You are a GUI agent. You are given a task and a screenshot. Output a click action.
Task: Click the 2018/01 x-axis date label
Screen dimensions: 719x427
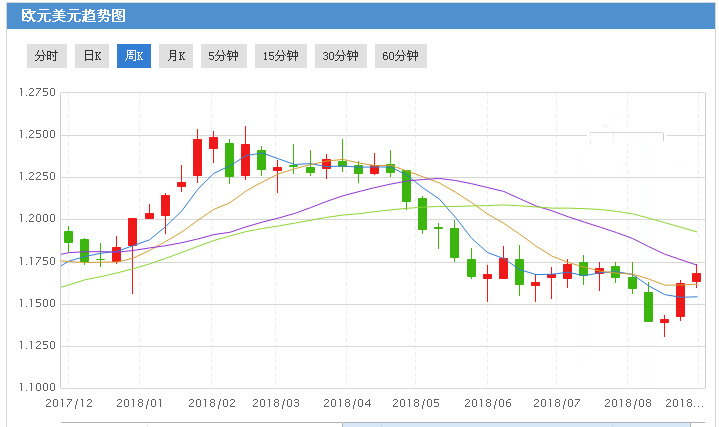point(139,403)
